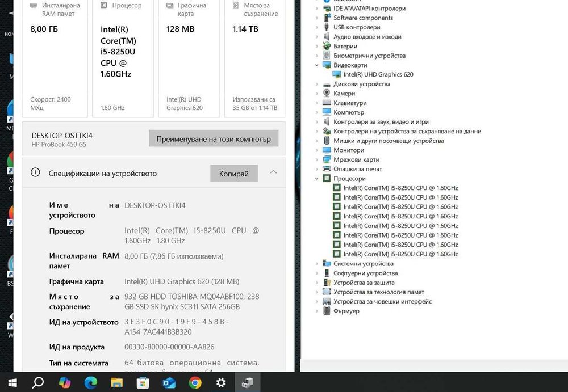This screenshot has width=568, height=392.
Task: Switch to Device Manager taskbar icon
Action: pos(248,382)
